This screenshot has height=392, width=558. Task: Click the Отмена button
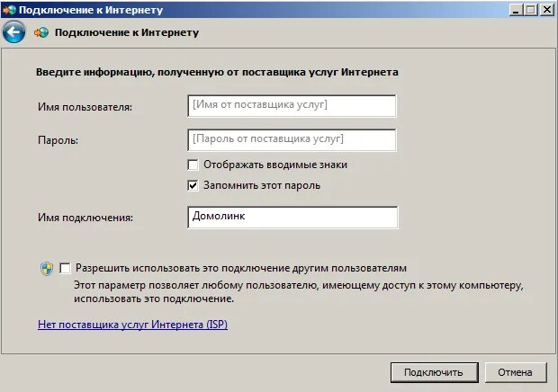coord(516,372)
